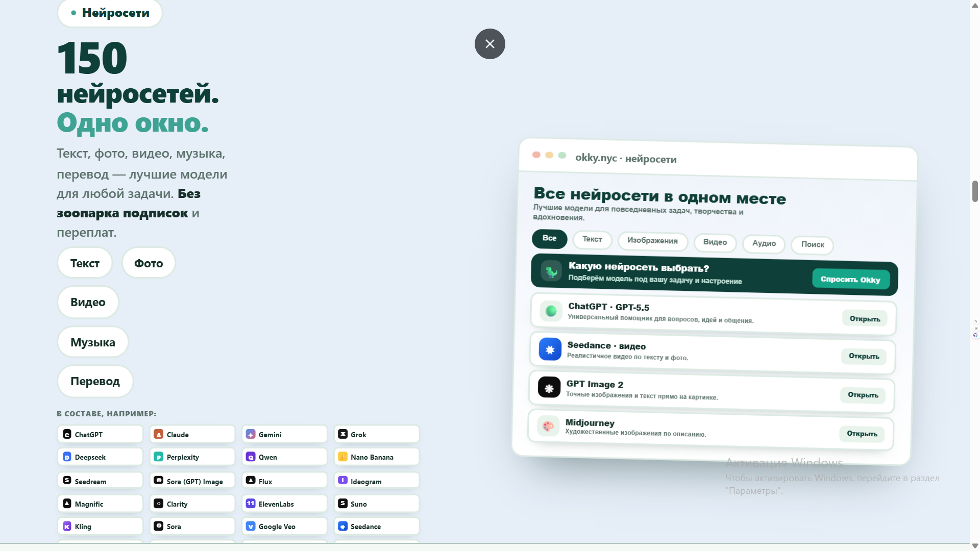Viewport: 980px width, 551px height.
Task: Select the "Текст" category pill on the left
Action: (85, 263)
